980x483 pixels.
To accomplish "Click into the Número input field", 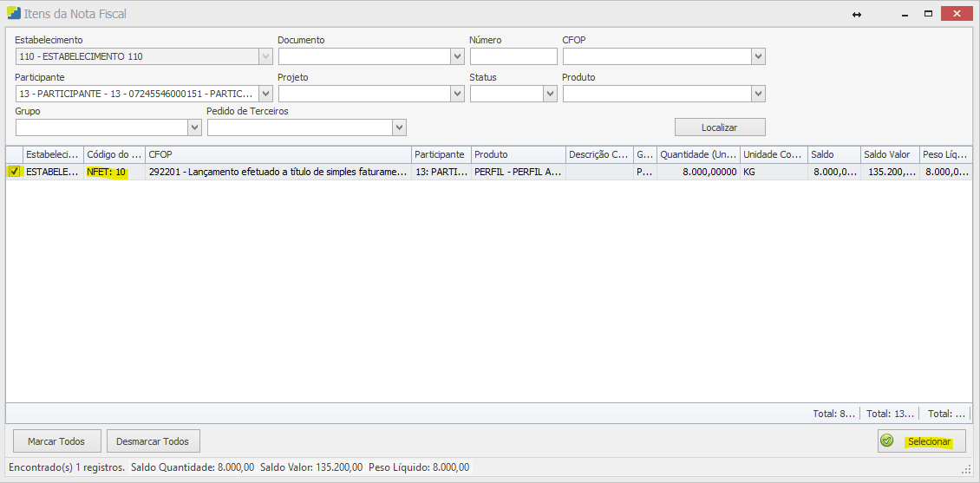I will tap(513, 56).
